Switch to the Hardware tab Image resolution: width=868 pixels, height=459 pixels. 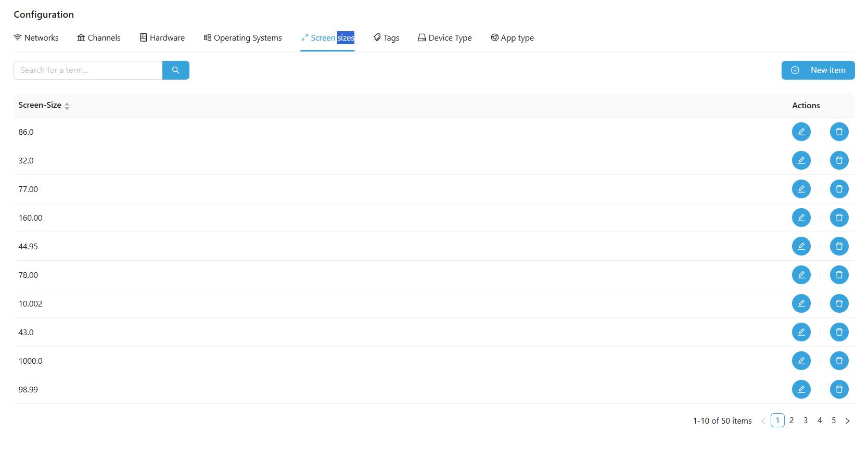pos(162,38)
